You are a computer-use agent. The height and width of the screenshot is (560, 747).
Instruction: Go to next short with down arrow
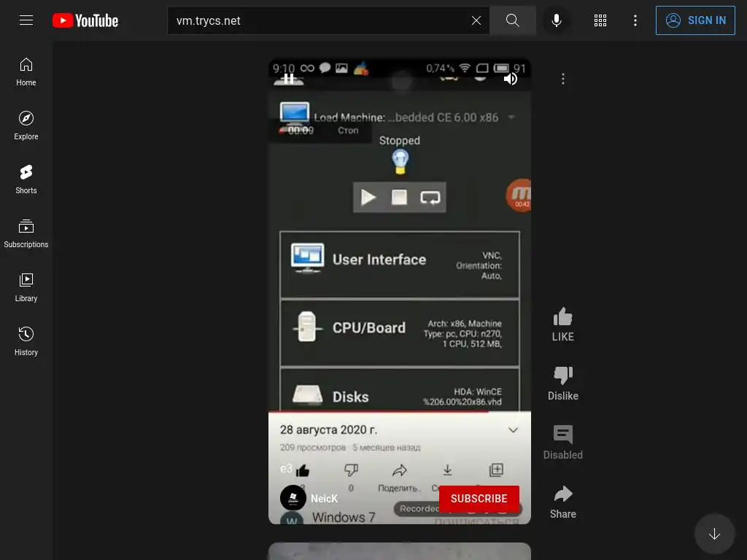click(714, 534)
